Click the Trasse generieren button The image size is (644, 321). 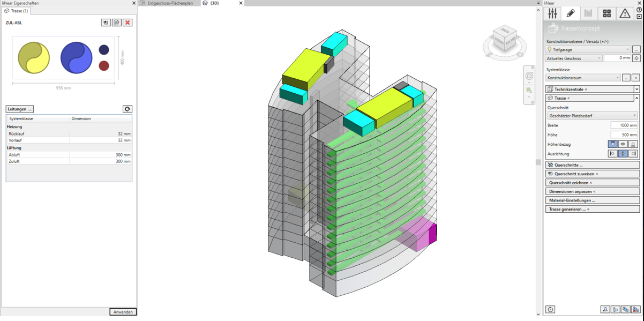pyautogui.click(x=592, y=209)
